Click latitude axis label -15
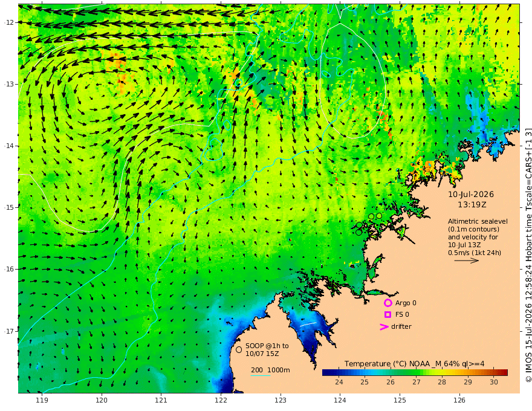The image size is (532, 411). 9,207
